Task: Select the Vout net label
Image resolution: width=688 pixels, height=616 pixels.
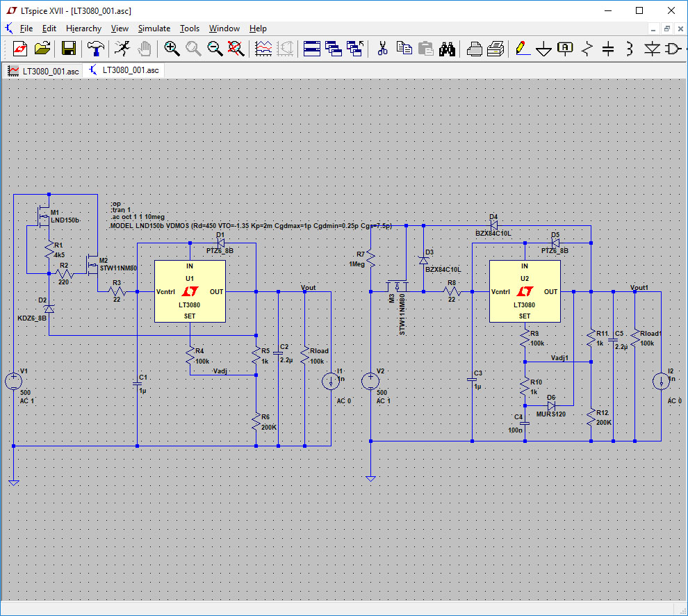Action: (308, 288)
